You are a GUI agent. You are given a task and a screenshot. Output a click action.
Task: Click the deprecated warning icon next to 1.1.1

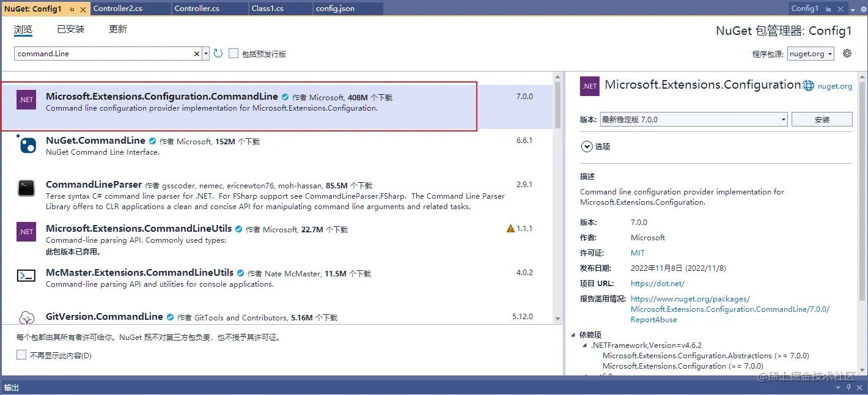click(510, 229)
